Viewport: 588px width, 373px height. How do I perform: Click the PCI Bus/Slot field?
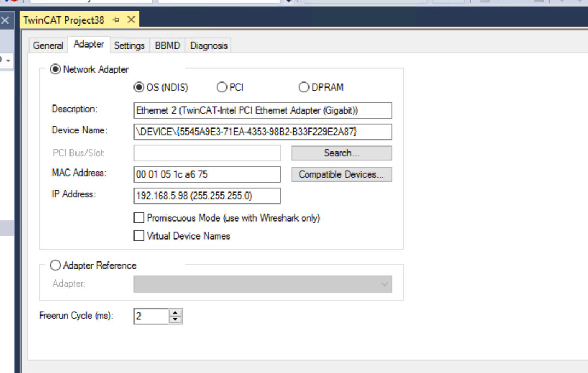click(x=207, y=153)
